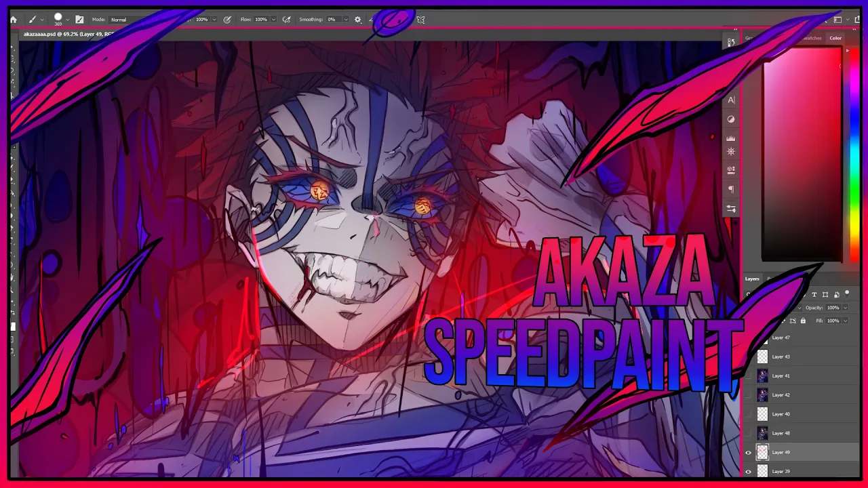Open the layer Opacity dropdown arrow
The image size is (868, 488).
click(x=845, y=308)
